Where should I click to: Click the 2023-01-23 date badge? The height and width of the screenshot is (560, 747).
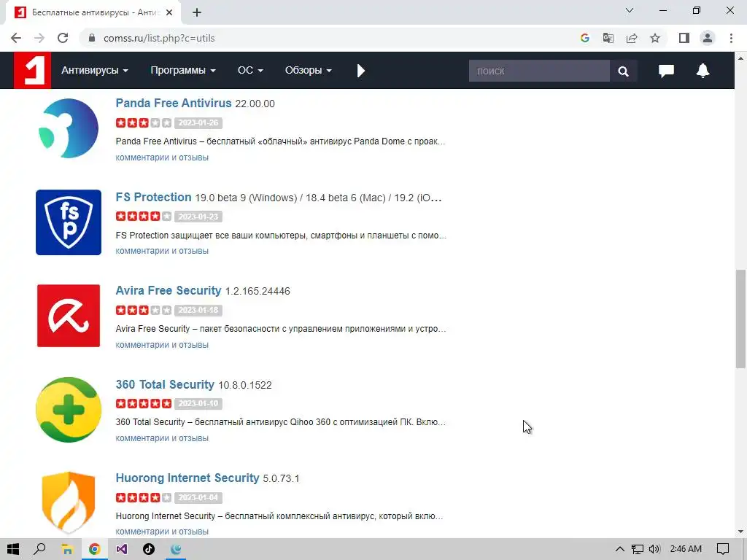[x=198, y=217]
